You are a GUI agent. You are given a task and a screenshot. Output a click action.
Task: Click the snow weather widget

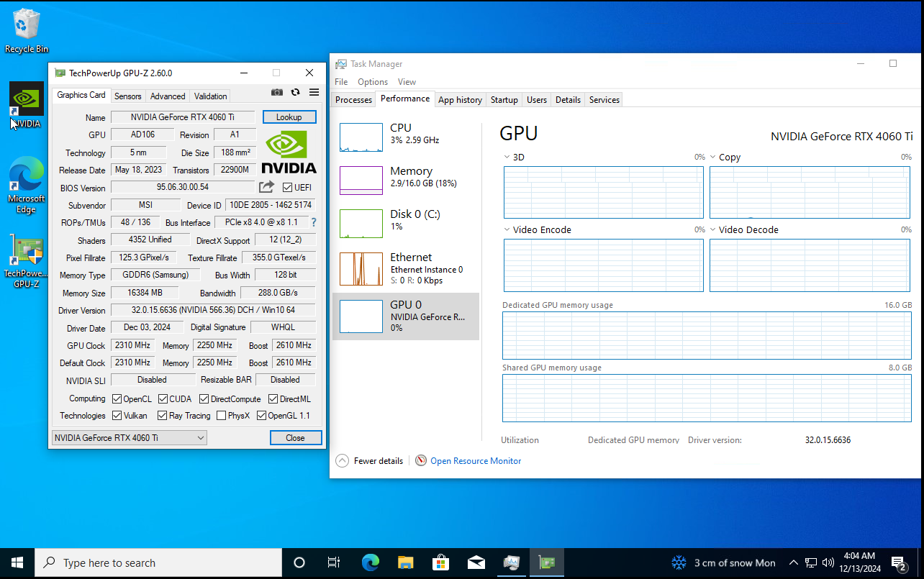[723, 562]
